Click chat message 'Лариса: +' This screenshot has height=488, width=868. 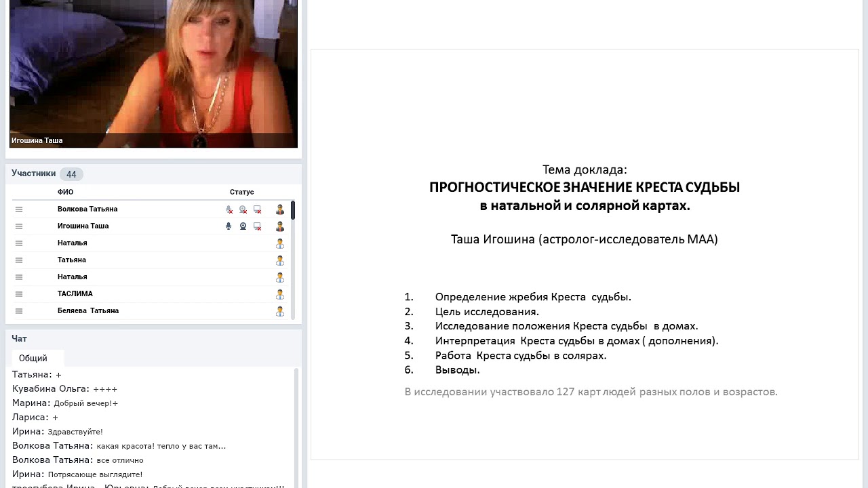pyautogui.click(x=35, y=418)
